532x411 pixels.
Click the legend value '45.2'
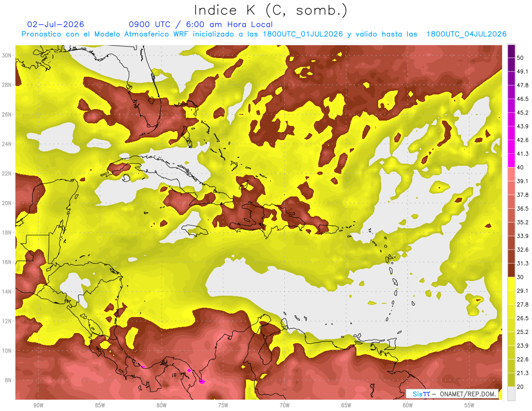(522, 113)
